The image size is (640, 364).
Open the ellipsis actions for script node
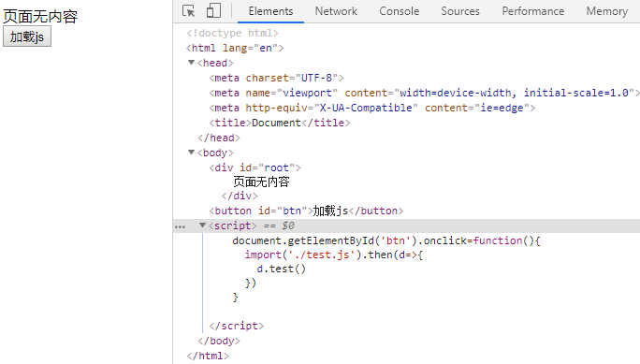click(180, 226)
